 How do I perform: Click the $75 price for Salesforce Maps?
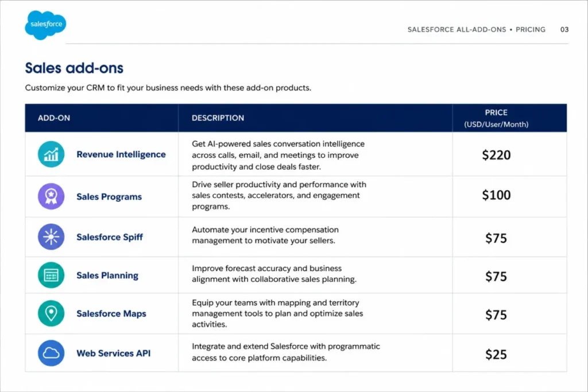[496, 315]
